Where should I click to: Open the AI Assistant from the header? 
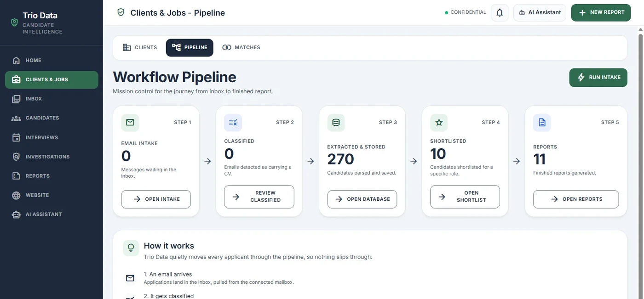pyautogui.click(x=540, y=12)
